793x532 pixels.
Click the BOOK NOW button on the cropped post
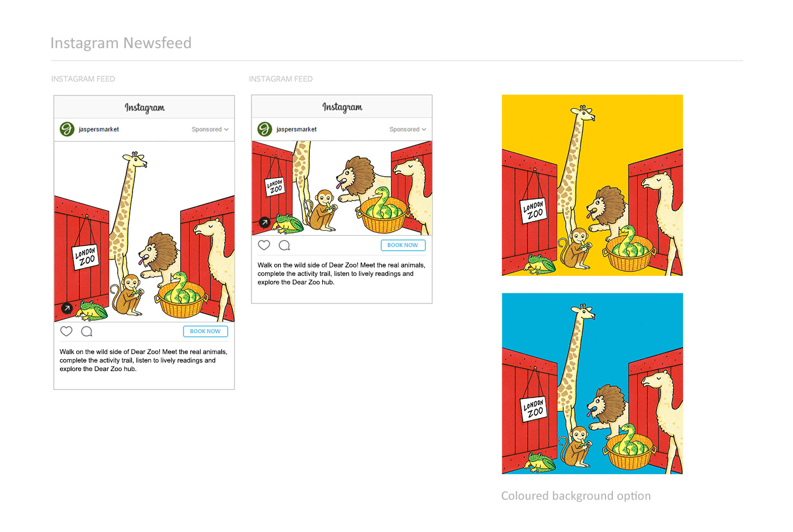click(x=403, y=245)
